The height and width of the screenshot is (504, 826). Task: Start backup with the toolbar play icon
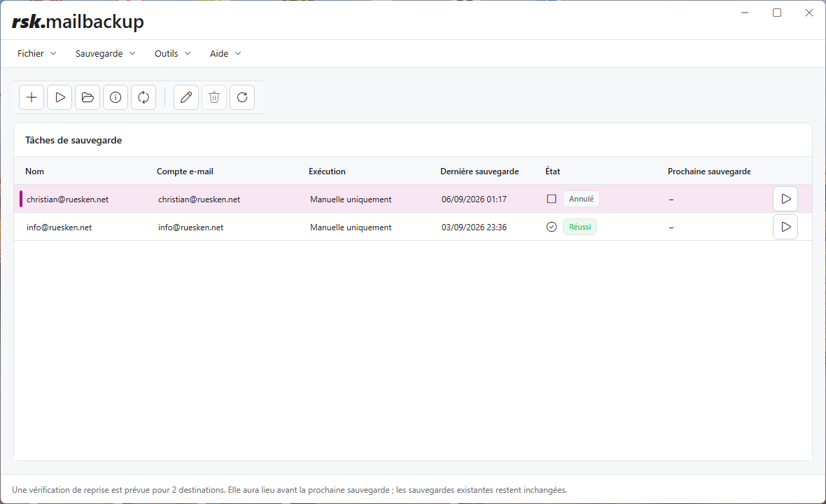[x=59, y=97]
